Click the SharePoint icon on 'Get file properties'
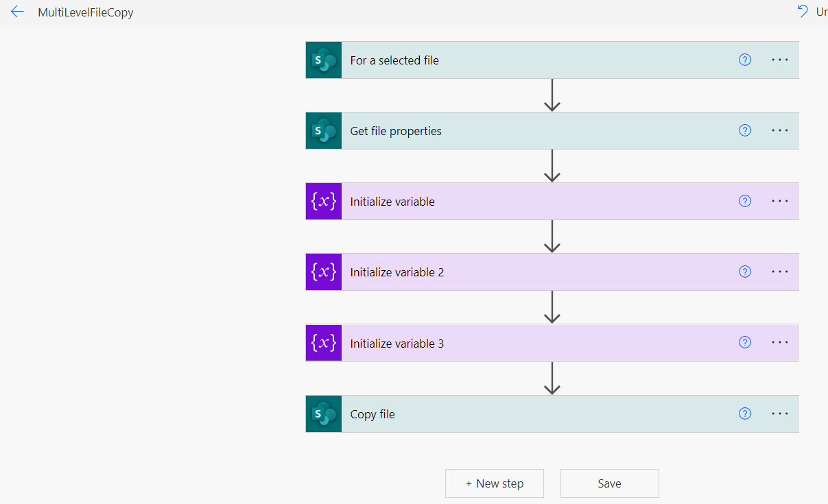Screen dimensions: 828x504 pos(324,130)
